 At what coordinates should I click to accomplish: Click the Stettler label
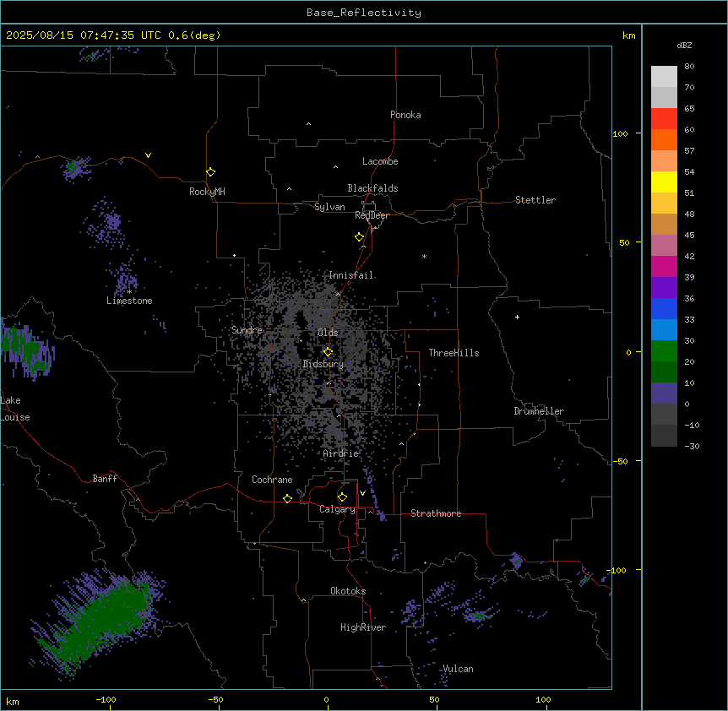(x=535, y=200)
